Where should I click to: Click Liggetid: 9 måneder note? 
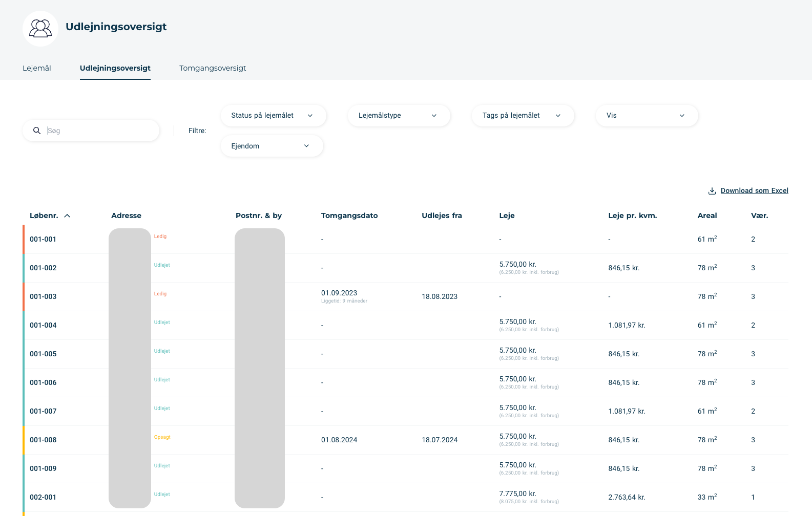[344, 301]
